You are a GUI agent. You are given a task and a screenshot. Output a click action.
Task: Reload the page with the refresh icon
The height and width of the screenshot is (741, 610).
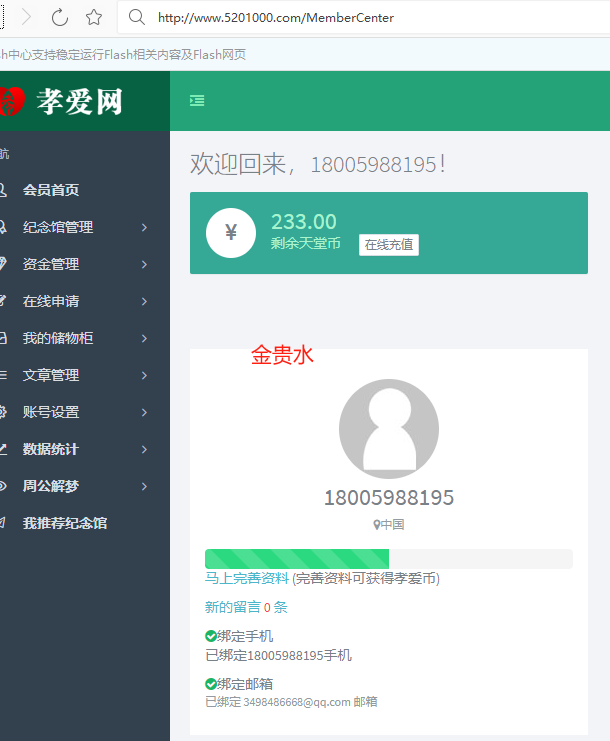60,17
